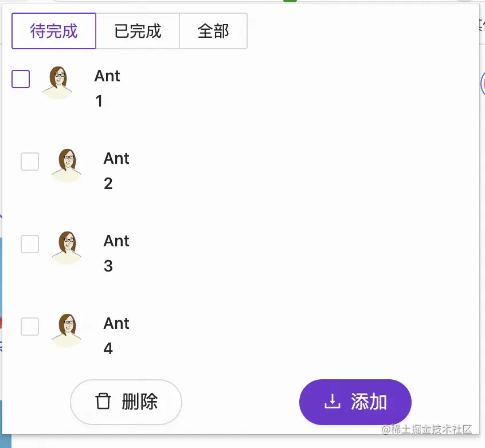Check the checkbox for Ant 1
This screenshot has height=448, width=485.
(20, 79)
